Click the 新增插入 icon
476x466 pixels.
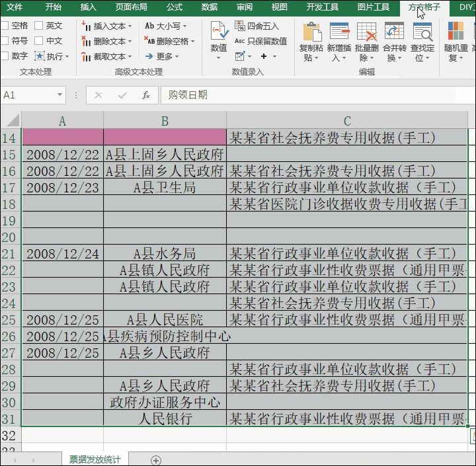click(339, 31)
